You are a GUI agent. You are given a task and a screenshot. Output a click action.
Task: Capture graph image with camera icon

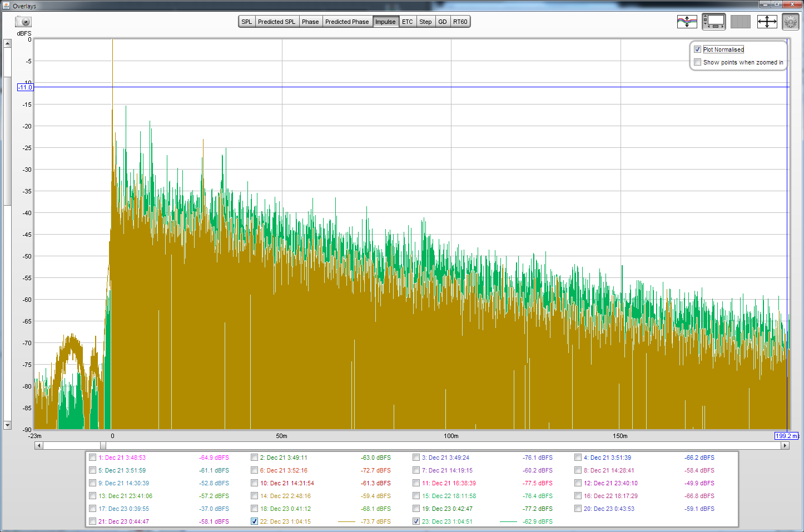[x=23, y=22]
